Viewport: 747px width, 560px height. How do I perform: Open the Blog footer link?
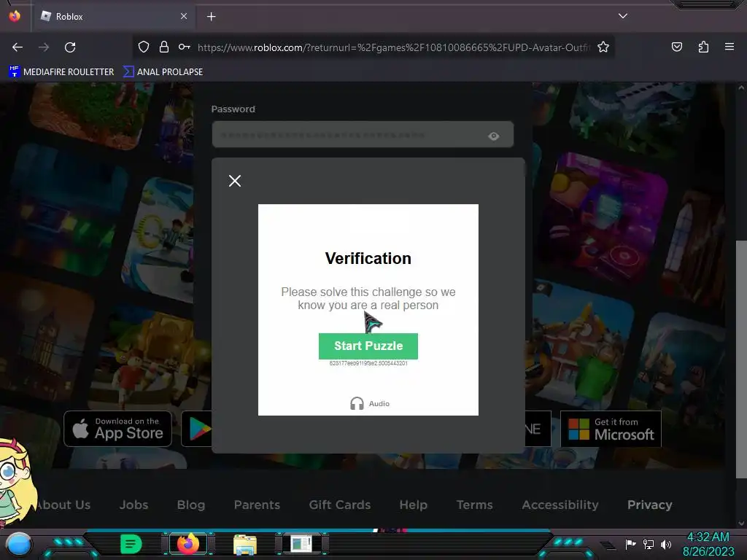pyautogui.click(x=191, y=505)
